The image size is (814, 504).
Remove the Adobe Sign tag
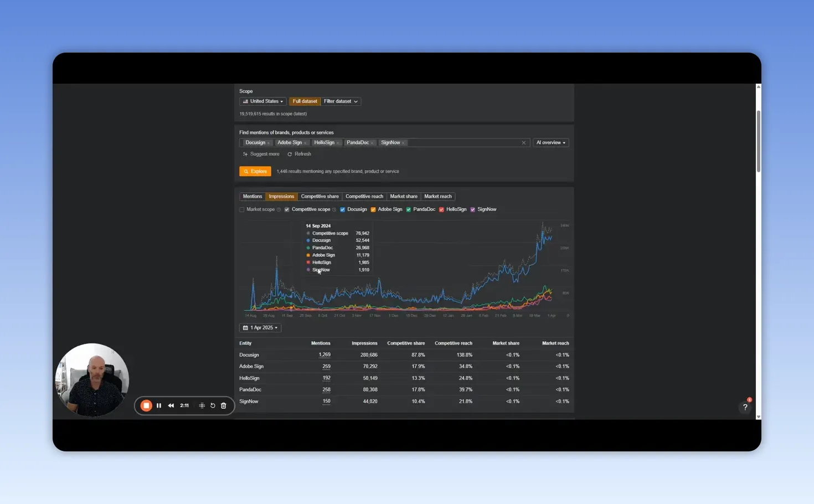pos(305,143)
